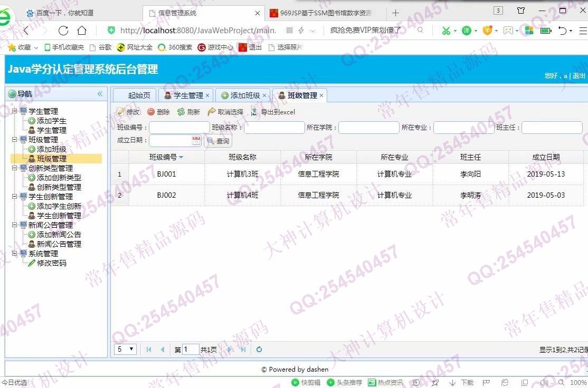Open the 游戏中心 bookmark
The width and height of the screenshot is (588, 388).
(215, 47)
